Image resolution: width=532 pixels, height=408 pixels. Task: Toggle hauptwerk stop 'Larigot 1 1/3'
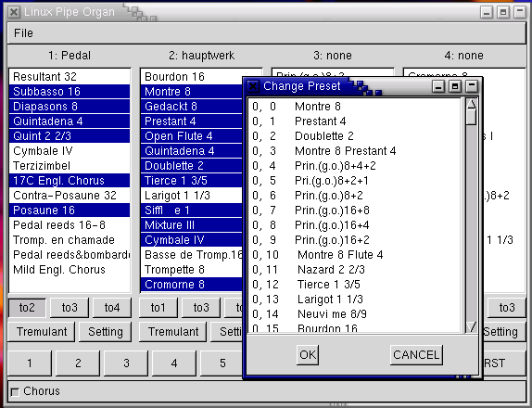(x=191, y=196)
